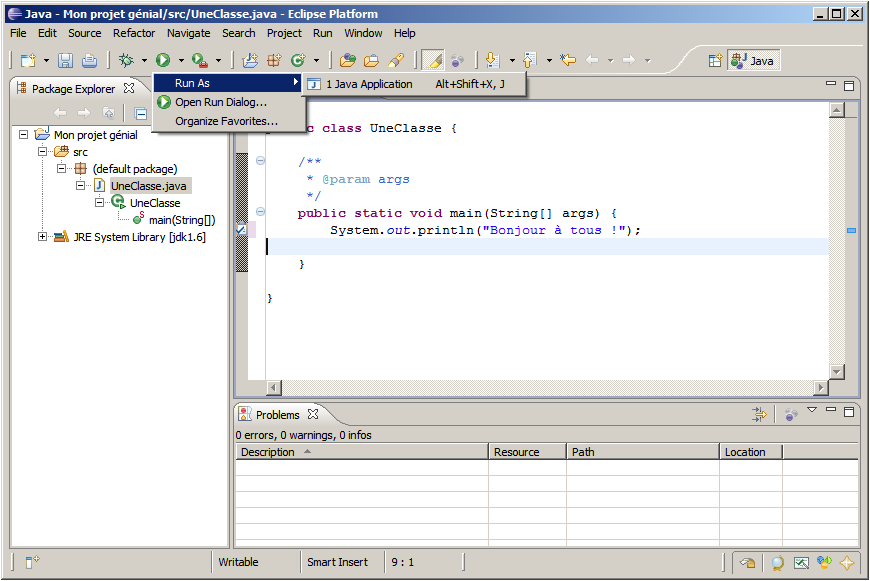Click the New Java Package icon
Viewport: 870px width, 581px height.
(x=273, y=61)
